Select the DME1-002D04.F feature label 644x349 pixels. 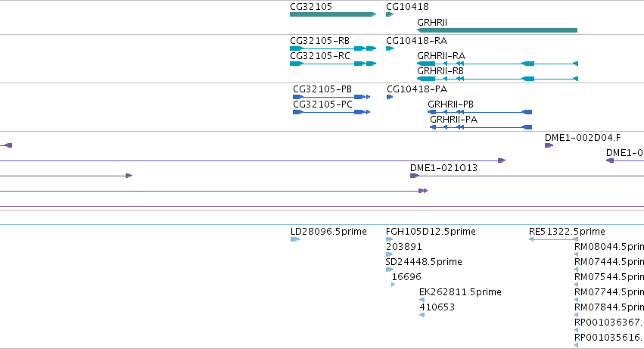(x=583, y=138)
